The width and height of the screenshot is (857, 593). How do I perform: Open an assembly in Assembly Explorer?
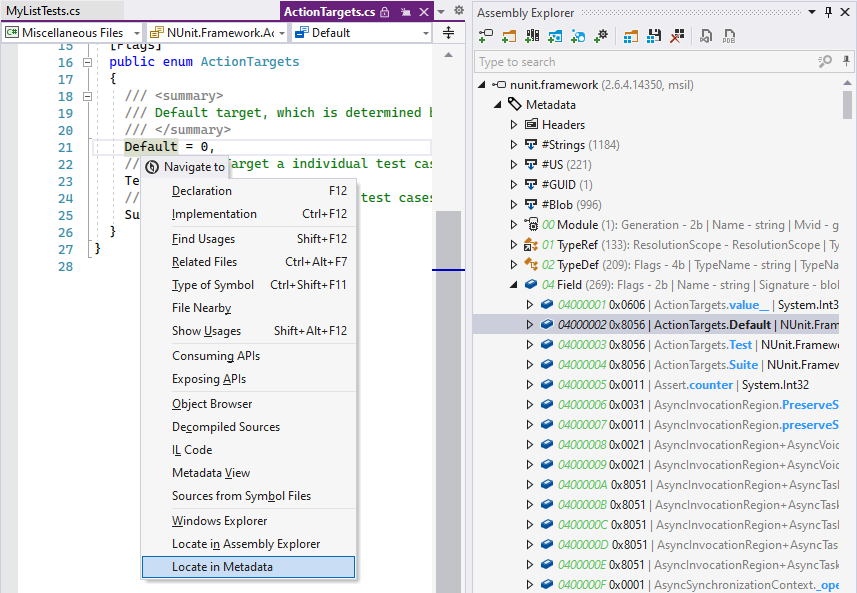pyautogui.click(x=484, y=35)
